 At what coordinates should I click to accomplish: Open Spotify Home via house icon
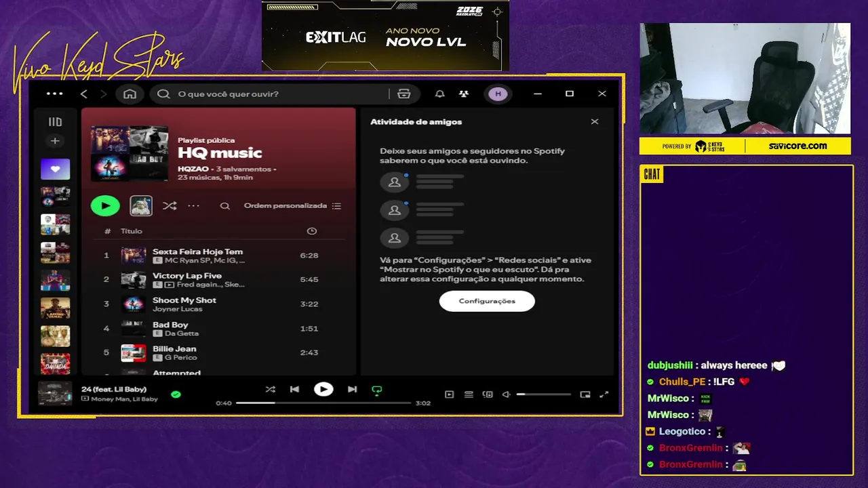(130, 94)
